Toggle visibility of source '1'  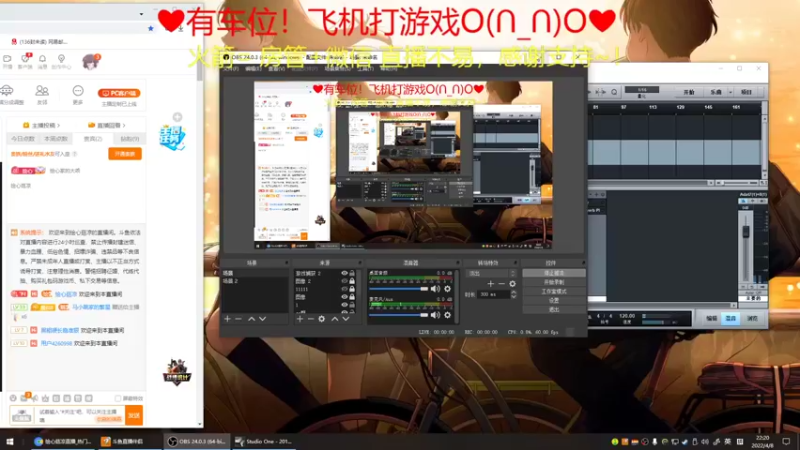344,304
